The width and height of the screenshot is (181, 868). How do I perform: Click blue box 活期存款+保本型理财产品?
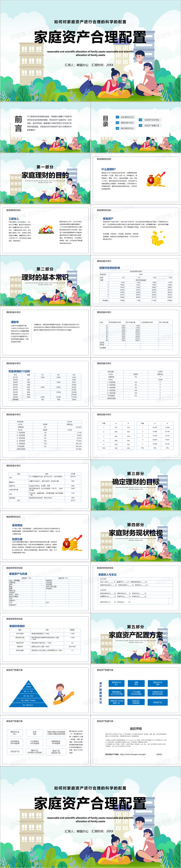pos(117,702)
